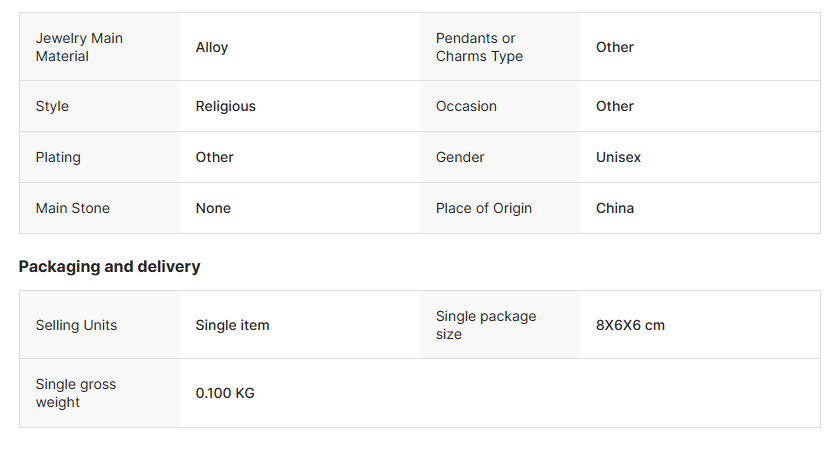Click the Packaging and delivery heading
This screenshot has width=828, height=454.
(109, 266)
